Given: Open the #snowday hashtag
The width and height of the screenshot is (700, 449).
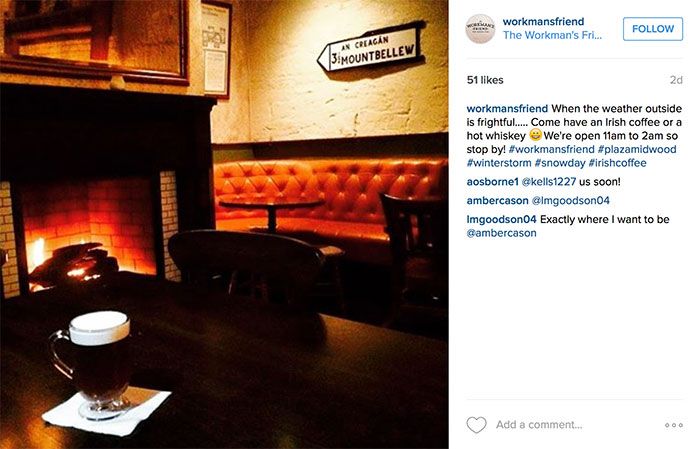Looking at the screenshot, I should coord(560,163).
